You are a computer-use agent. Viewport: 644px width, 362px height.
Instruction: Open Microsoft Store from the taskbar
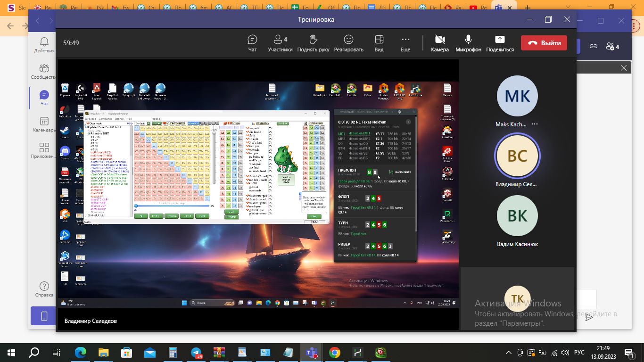tap(127, 352)
